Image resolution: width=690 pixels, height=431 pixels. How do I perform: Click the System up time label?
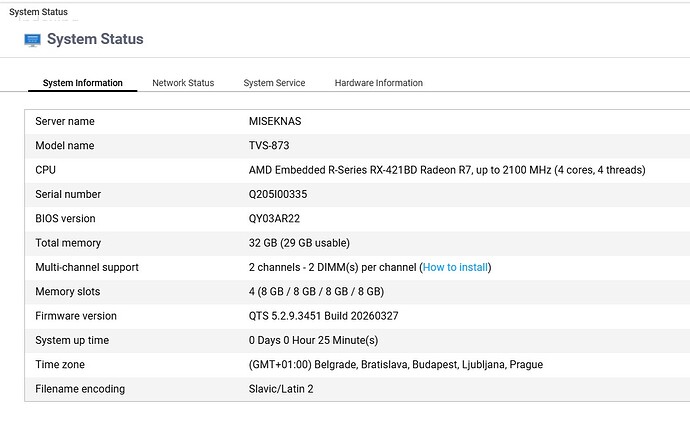tap(72, 340)
